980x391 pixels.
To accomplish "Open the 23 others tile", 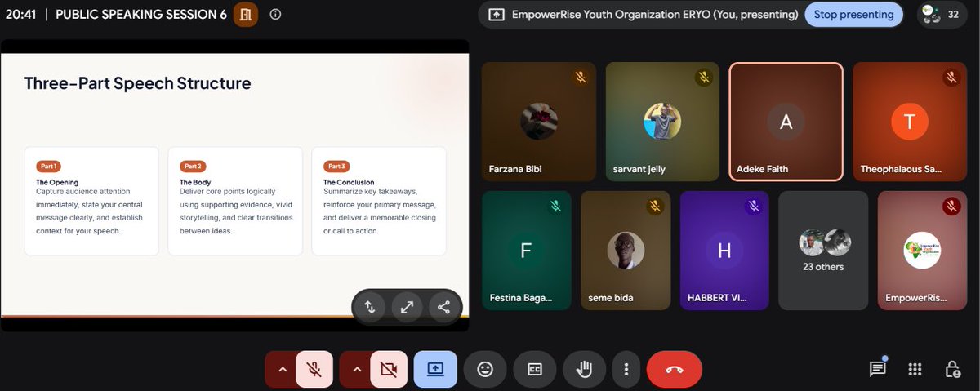I will tap(823, 251).
